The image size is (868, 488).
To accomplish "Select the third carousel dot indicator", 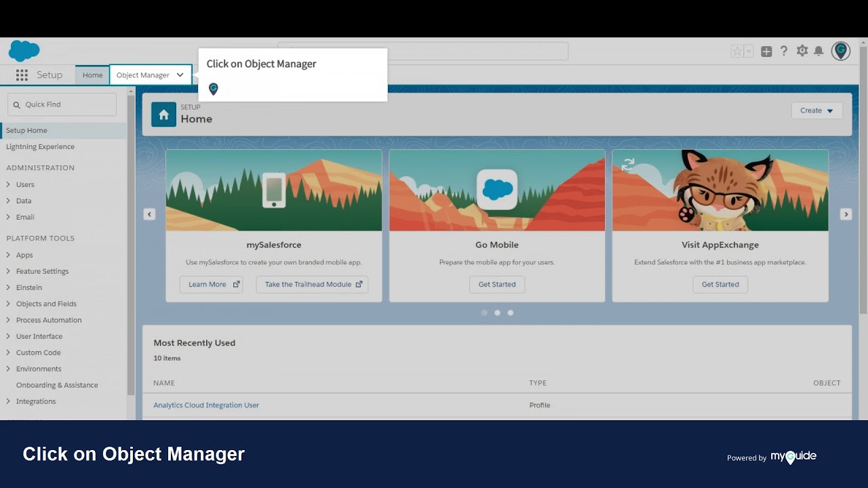I will [x=511, y=312].
